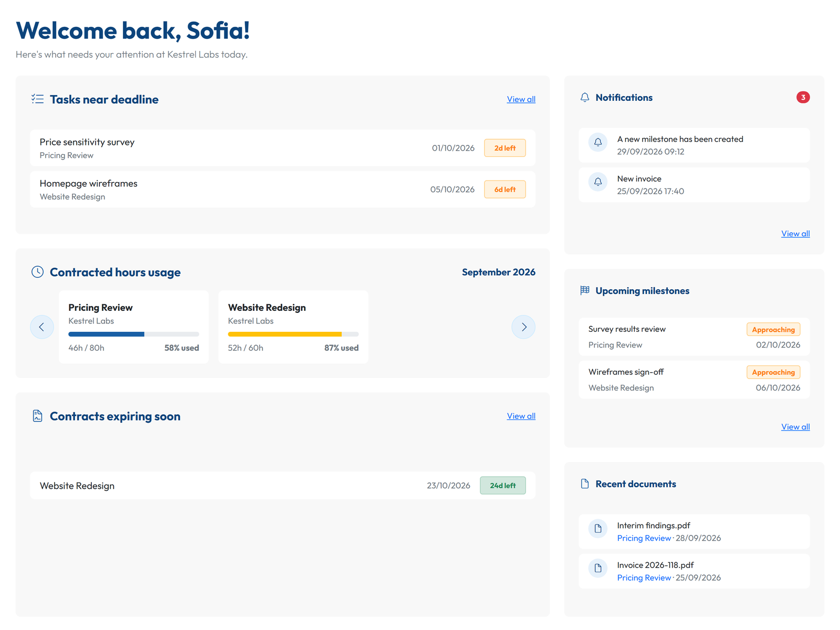Click the clock icon beside Contracted hours usage

coord(37,272)
